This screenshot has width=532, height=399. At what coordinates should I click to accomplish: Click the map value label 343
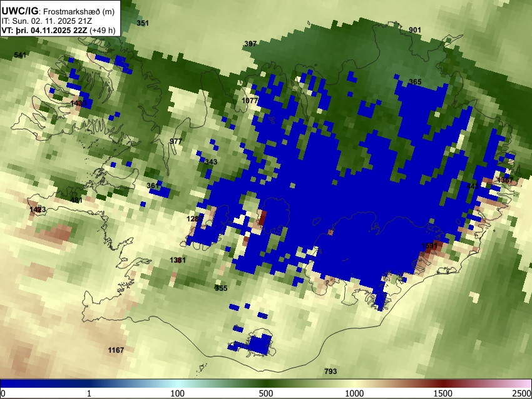coord(211,162)
